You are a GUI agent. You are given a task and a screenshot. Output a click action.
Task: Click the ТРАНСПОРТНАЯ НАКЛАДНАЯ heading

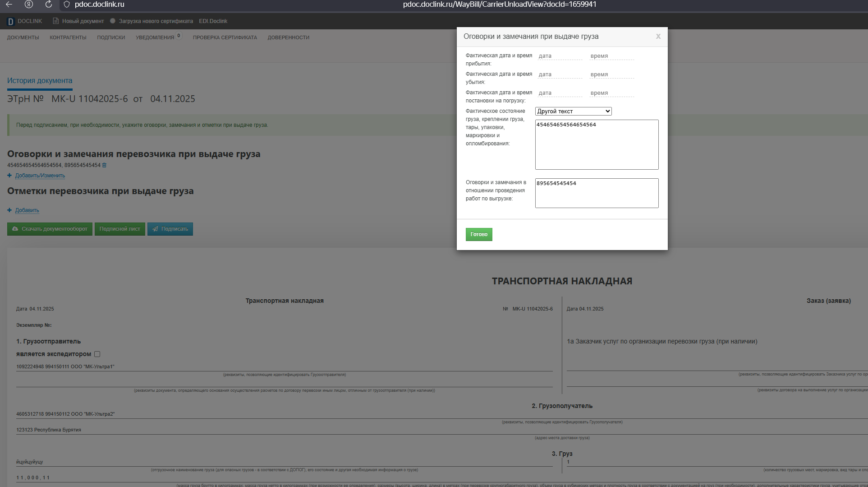[562, 281]
